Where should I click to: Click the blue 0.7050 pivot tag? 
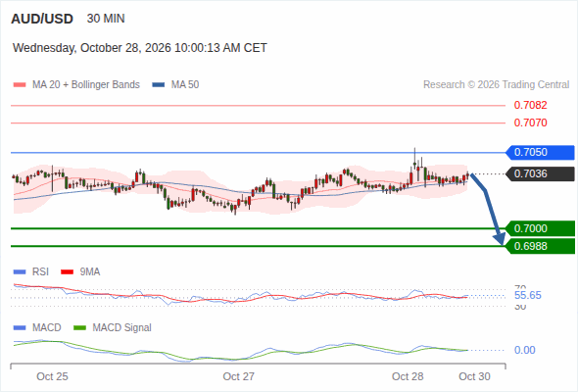click(x=540, y=152)
